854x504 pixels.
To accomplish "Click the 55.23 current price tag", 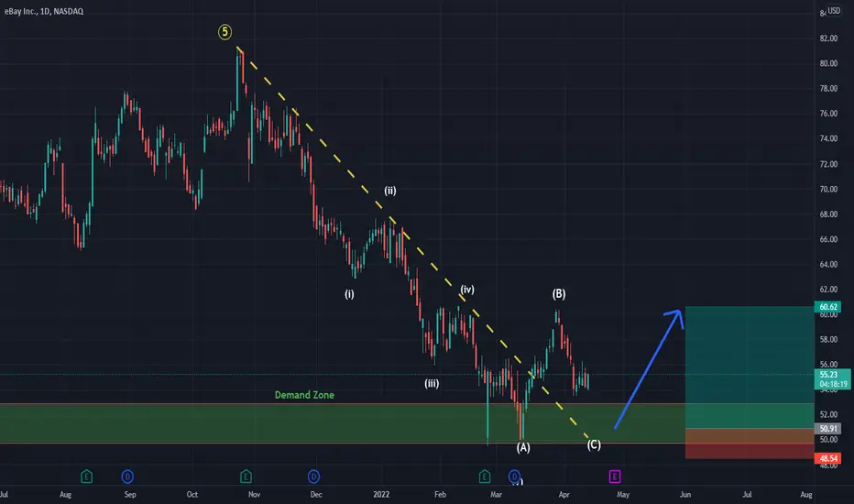I will coord(832,379).
